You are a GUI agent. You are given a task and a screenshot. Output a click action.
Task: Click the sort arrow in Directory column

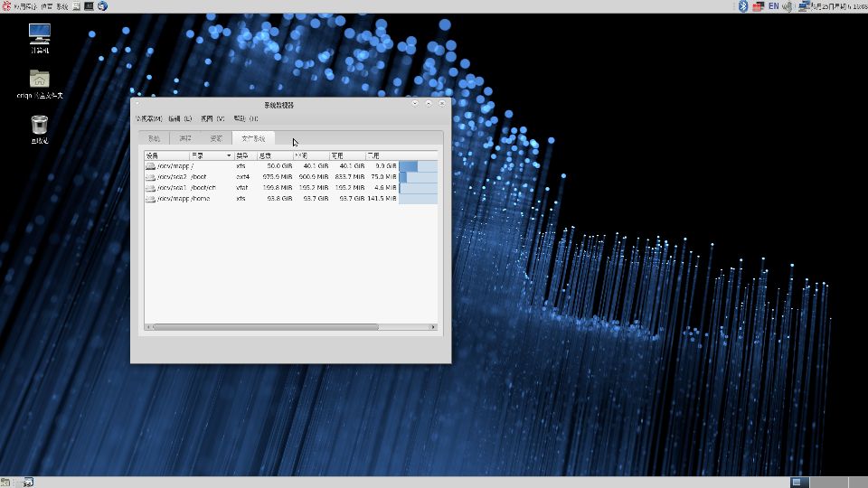[x=229, y=155]
